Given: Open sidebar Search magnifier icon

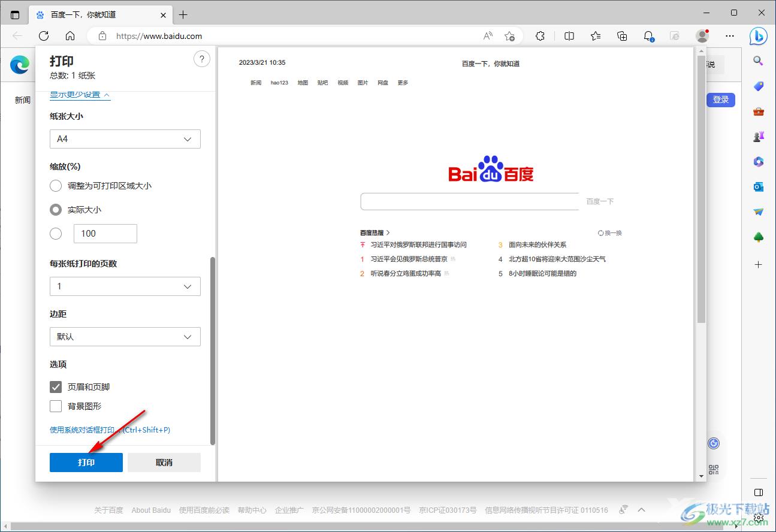Looking at the screenshot, I should point(758,61).
